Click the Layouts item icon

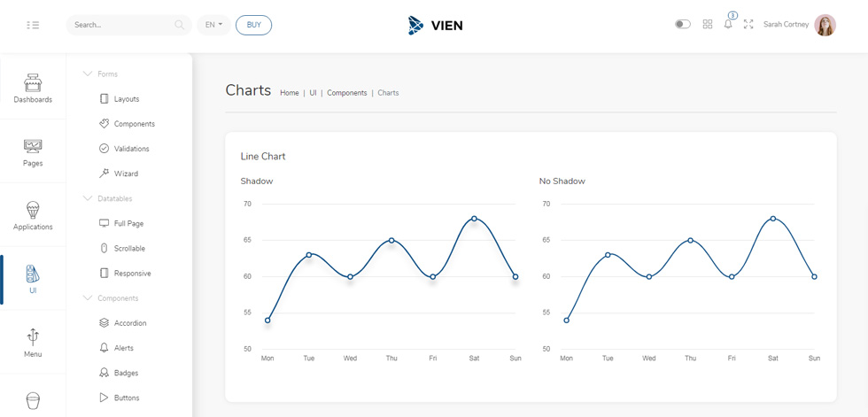pos(104,99)
